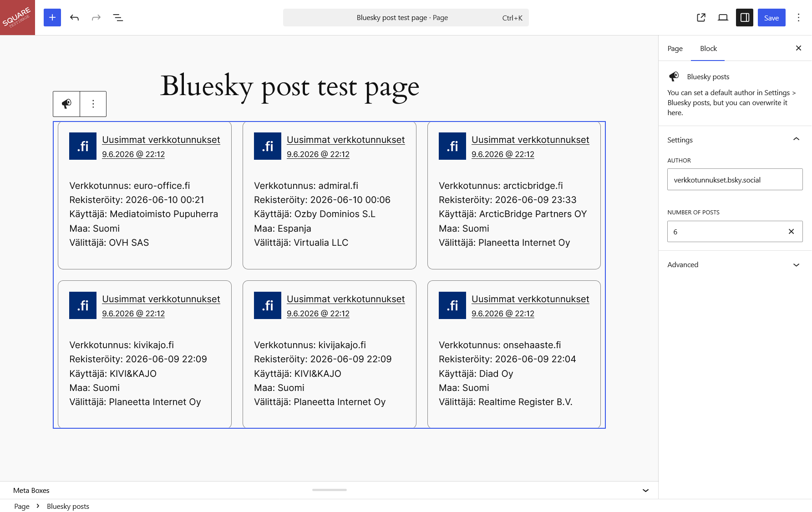812x512 pixels.
Task: Click text 'Rekisteröity: 2026-06-09 23:33'
Action: [x=507, y=200]
